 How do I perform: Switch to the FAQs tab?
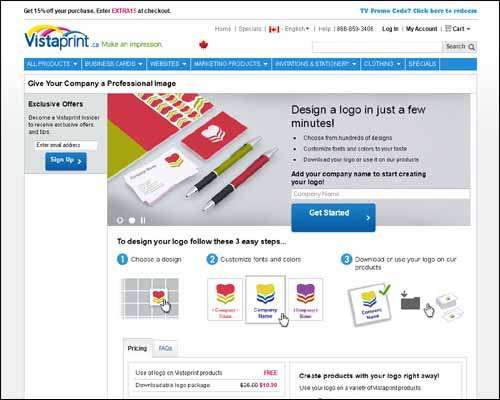(x=165, y=348)
